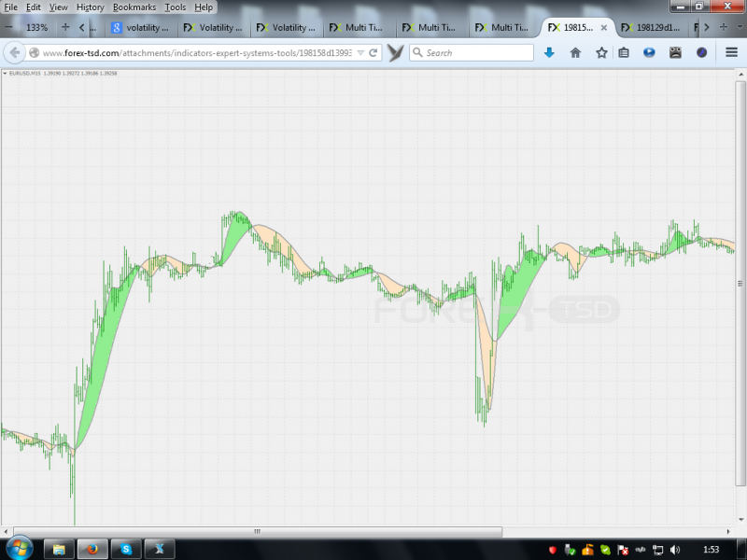Click the reload page button
Image resolution: width=747 pixels, height=560 pixels.
click(373, 52)
